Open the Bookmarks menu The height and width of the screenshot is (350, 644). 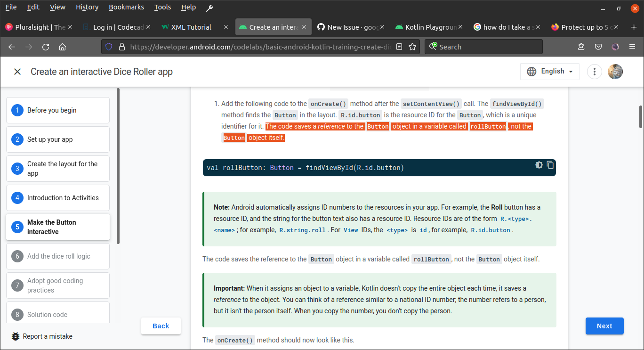(126, 7)
